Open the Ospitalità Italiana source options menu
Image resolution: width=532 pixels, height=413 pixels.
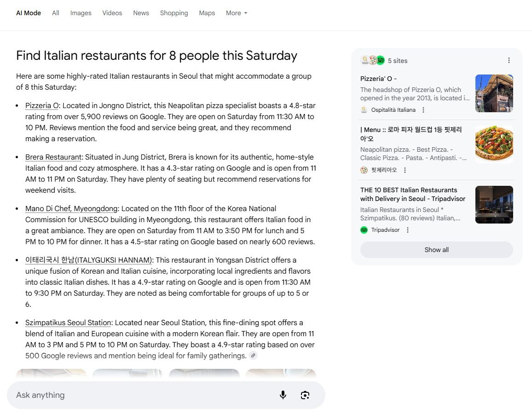(423, 110)
